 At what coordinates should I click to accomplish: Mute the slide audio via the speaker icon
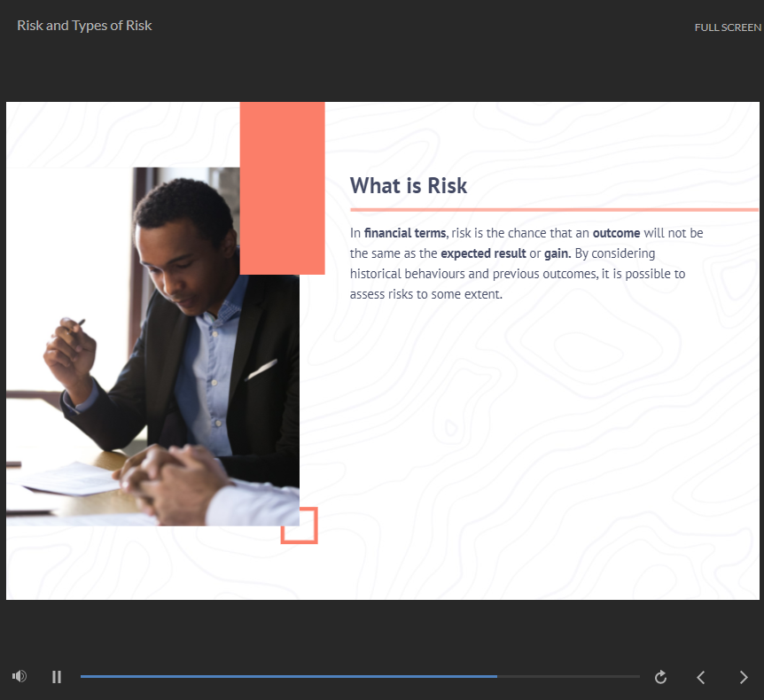[19, 676]
